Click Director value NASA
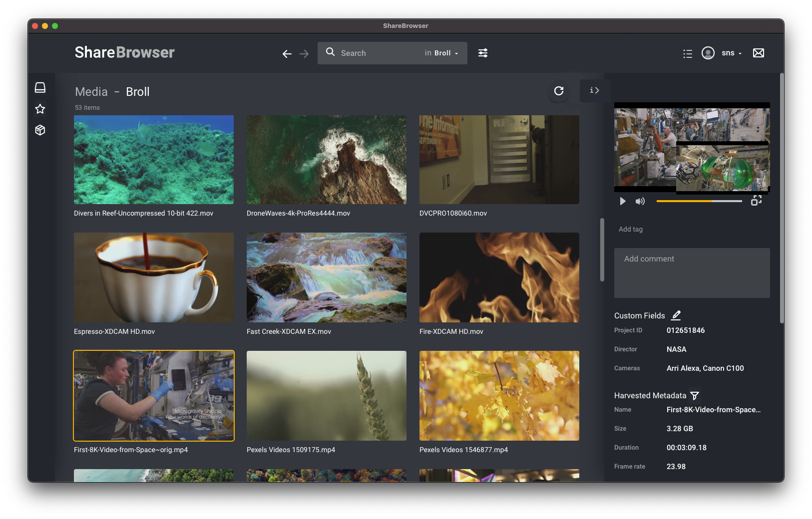Image resolution: width=812 pixels, height=519 pixels. tap(677, 349)
